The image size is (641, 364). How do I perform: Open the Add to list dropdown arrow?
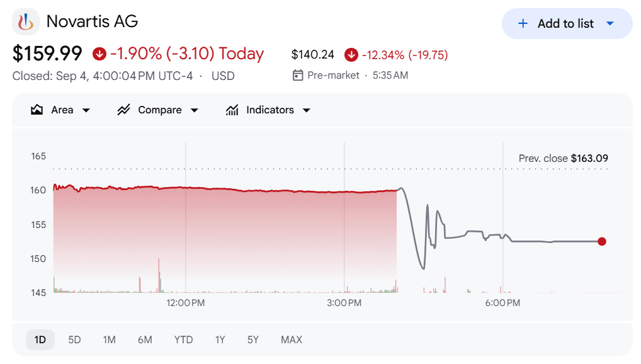[x=610, y=24]
